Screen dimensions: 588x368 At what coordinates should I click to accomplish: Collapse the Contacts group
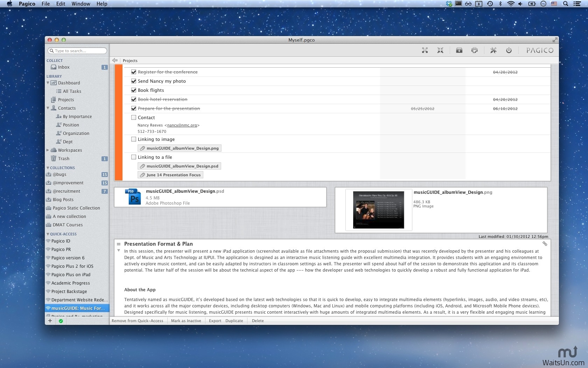[48, 108]
